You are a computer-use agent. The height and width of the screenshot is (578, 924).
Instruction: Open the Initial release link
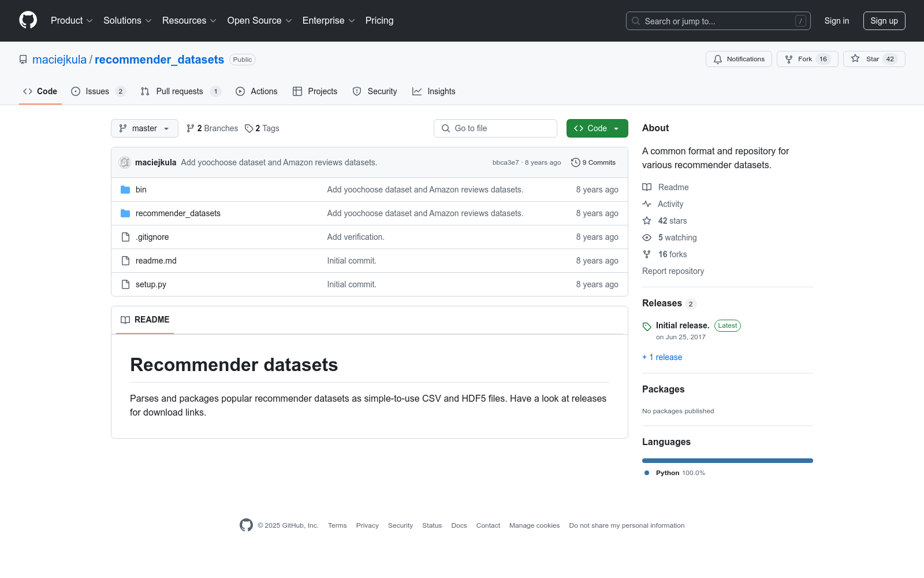683,325
